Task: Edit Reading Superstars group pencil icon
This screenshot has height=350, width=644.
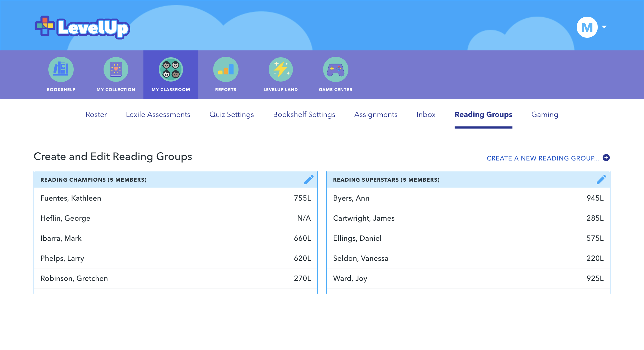Action: click(601, 179)
